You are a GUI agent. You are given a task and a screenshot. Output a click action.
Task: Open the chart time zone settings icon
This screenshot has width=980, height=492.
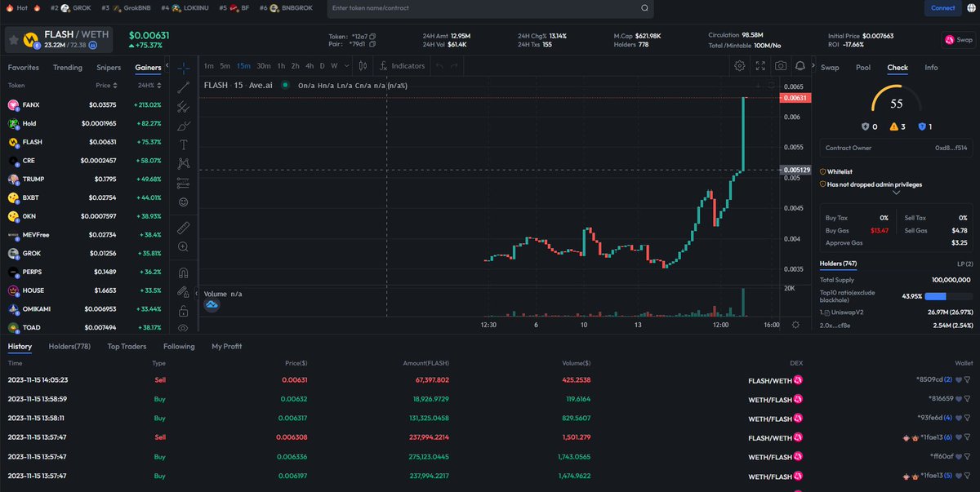(x=796, y=324)
